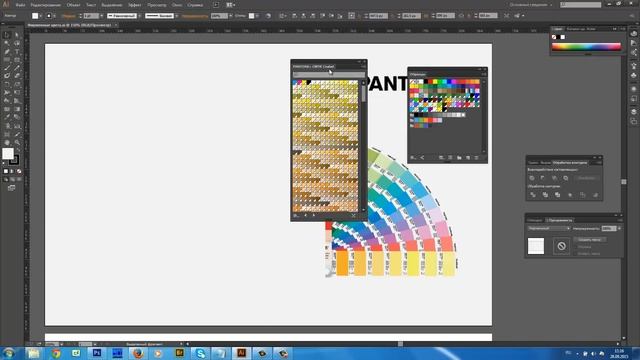Viewport: 640px width, 360px height.
Task: Open Swatch Libraries menu in Swatches panel
Action: pyautogui.click(x=413, y=158)
